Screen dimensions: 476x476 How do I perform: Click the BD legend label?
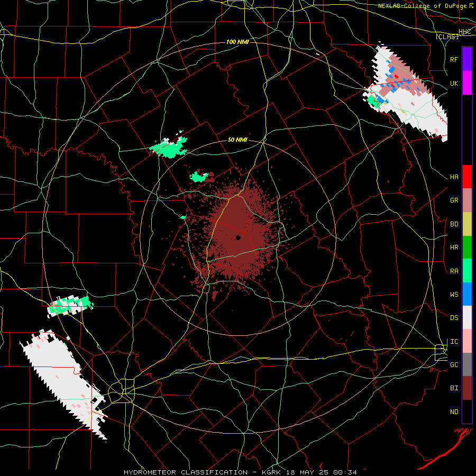coord(454,224)
